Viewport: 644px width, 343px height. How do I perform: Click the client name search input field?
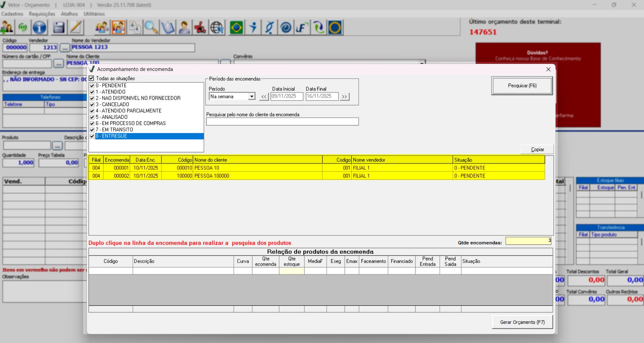(x=282, y=122)
